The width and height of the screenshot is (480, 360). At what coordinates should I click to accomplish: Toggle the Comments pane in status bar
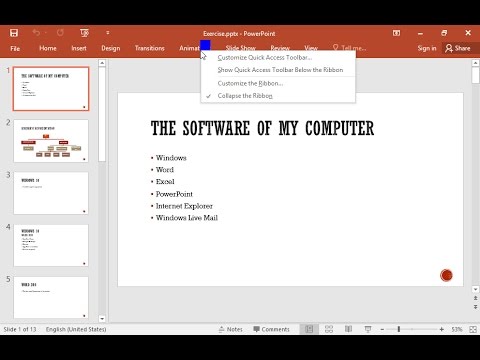(x=271, y=329)
